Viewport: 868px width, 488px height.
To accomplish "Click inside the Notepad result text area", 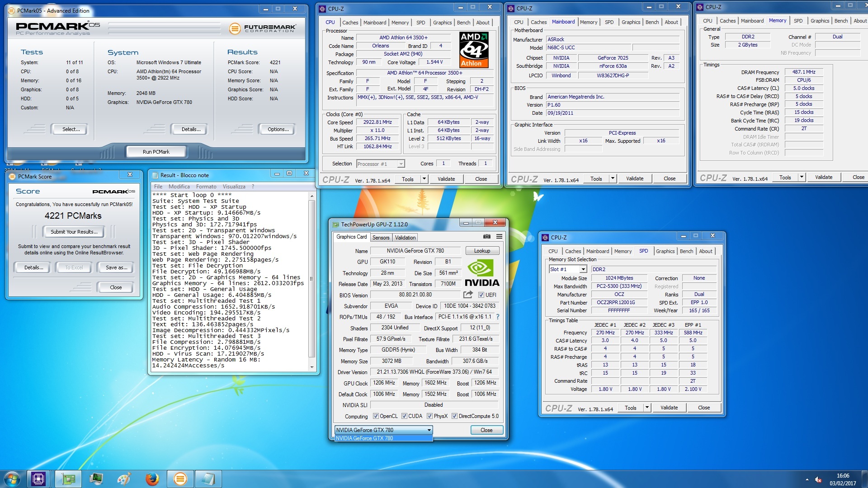I will (230, 282).
